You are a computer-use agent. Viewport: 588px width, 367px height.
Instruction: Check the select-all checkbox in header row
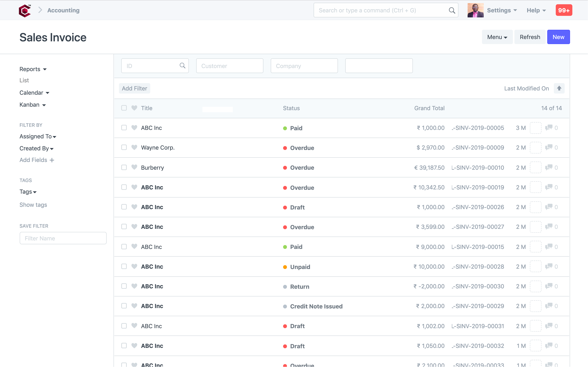coord(124,108)
